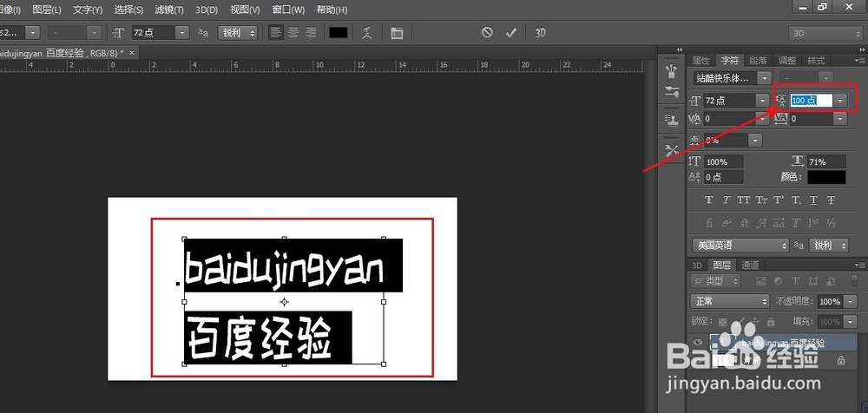Image resolution: width=868 pixels, height=413 pixels.
Task: Expand the tracking dropdown
Action: click(x=841, y=119)
